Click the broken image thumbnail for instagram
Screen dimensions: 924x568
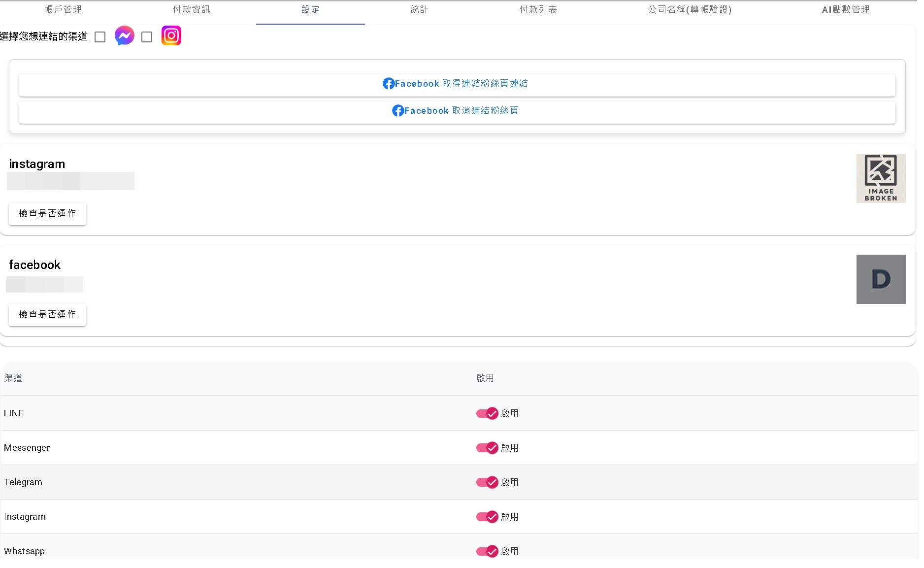[x=880, y=178]
